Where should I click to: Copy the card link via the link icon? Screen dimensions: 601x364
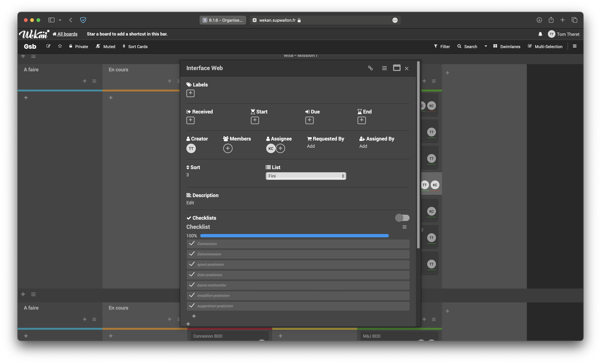(370, 68)
